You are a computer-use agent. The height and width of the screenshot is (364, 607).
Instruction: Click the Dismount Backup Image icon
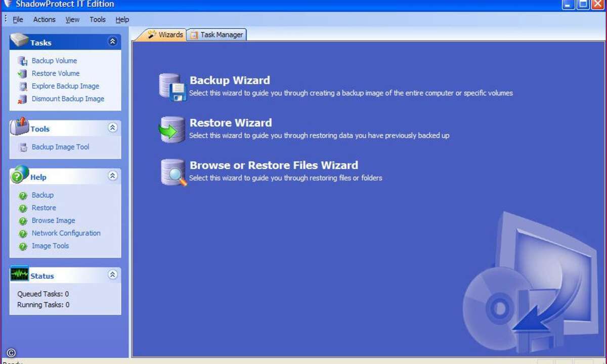(23, 99)
